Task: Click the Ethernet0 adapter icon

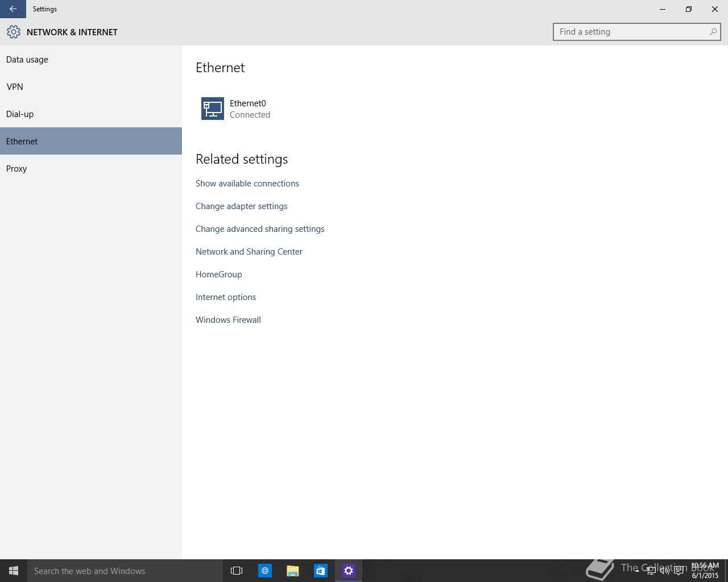Action: click(x=213, y=109)
